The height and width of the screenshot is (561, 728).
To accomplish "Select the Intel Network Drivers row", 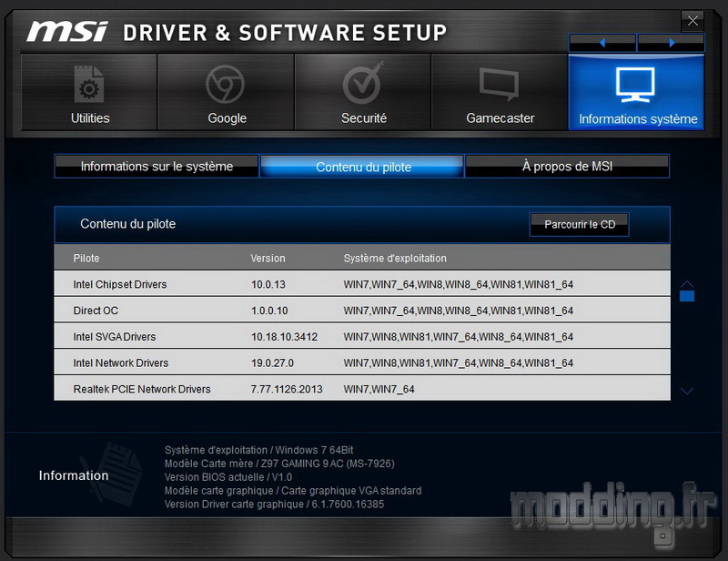I will (362, 362).
